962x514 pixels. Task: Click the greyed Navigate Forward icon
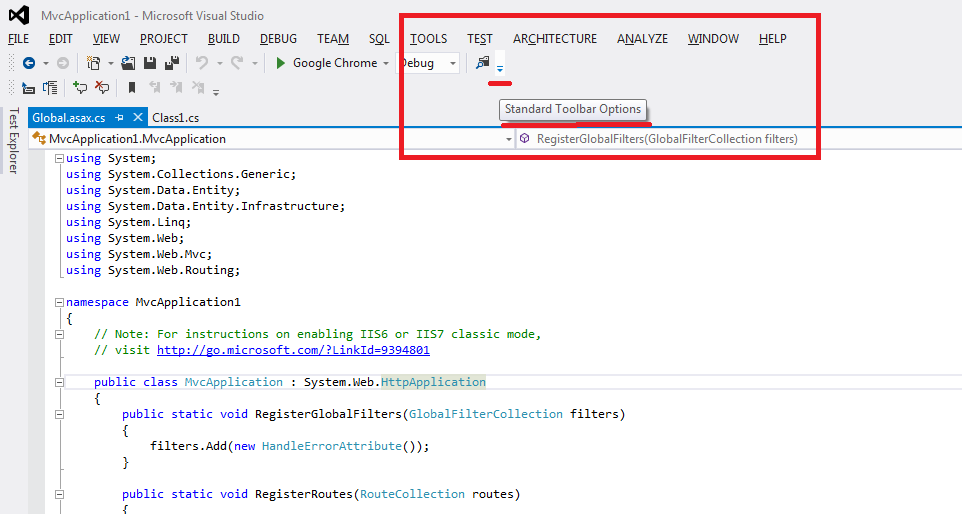[x=63, y=63]
